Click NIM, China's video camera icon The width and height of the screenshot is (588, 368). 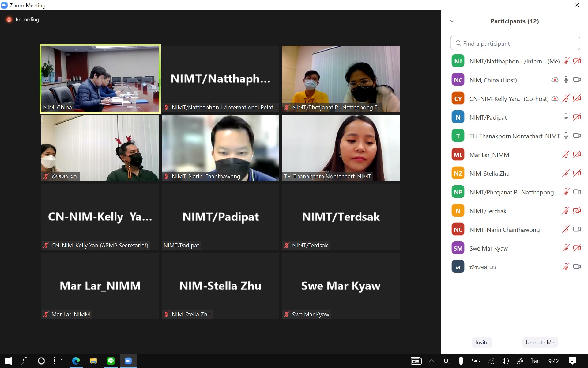(577, 80)
